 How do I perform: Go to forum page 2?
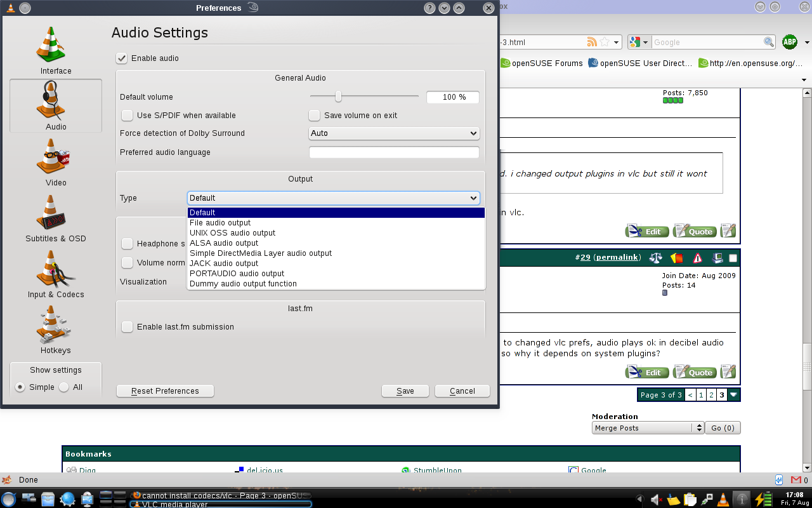pos(711,395)
